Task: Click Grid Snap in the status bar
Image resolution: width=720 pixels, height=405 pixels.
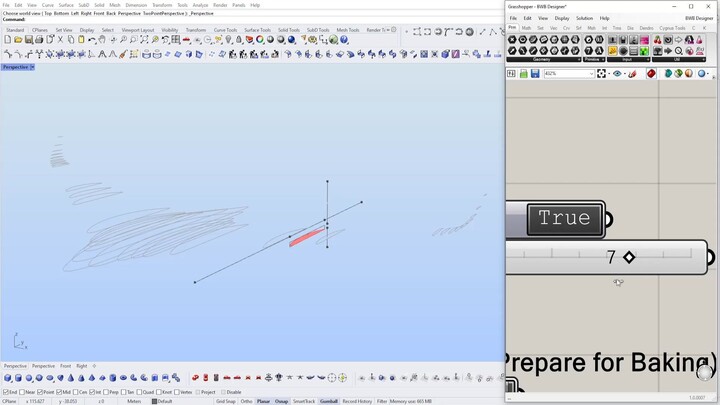Action: pyautogui.click(x=226, y=401)
